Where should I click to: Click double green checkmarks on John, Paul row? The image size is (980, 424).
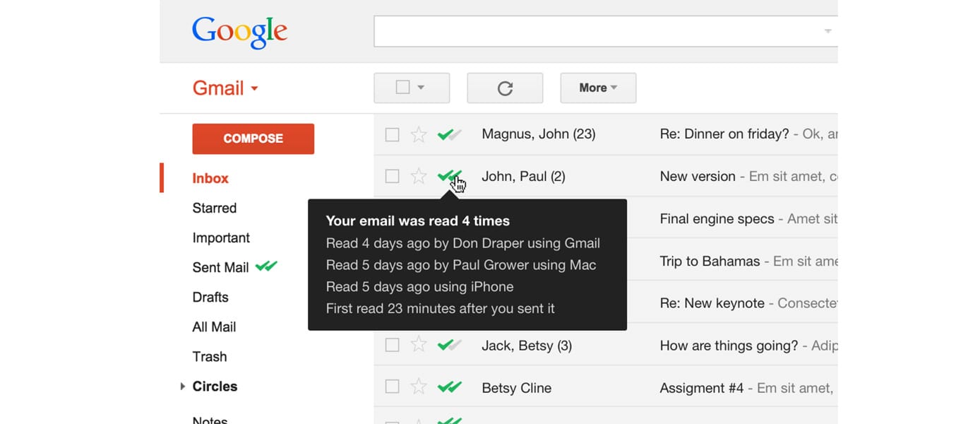click(450, 176)
